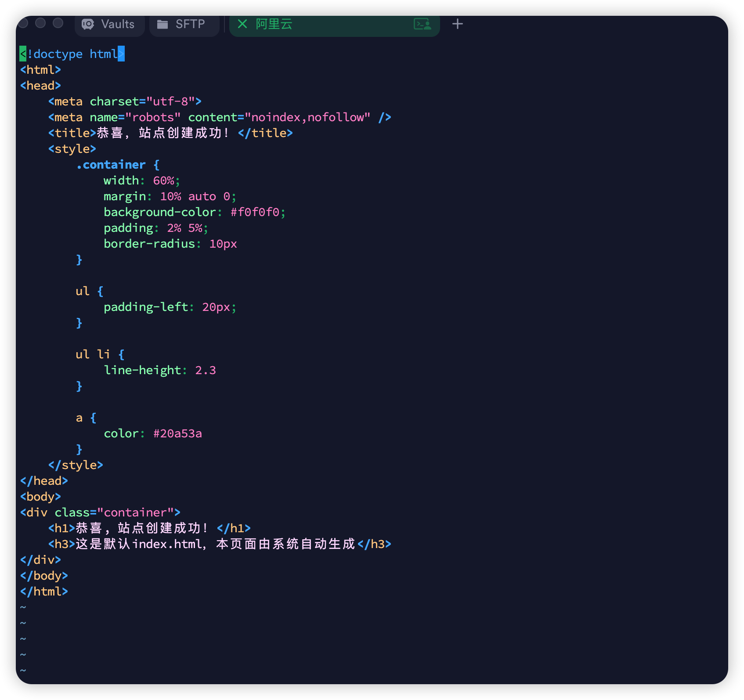Place cursor on .container selector
The width and height of the screenshot is (744, 700).
pos(111,165)
